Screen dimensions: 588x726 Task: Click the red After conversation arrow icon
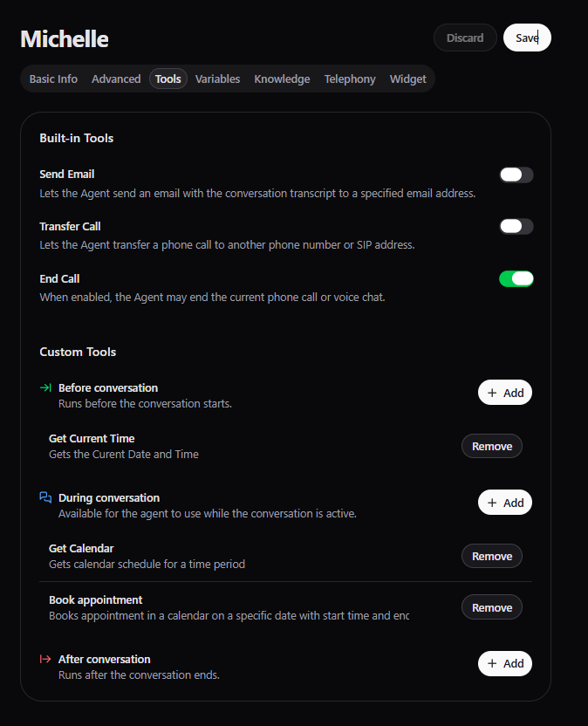click(x=46, y=659)
